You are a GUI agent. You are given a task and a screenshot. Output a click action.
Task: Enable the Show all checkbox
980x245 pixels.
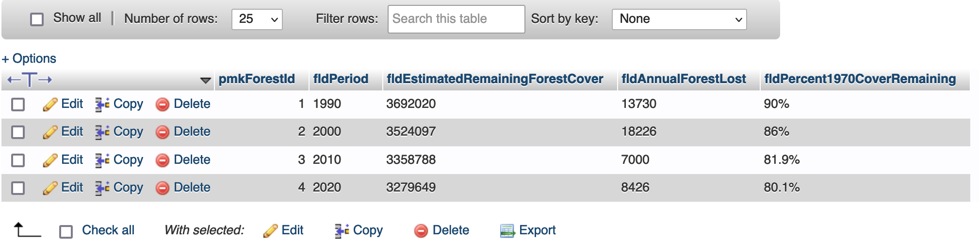coord(37,19)
